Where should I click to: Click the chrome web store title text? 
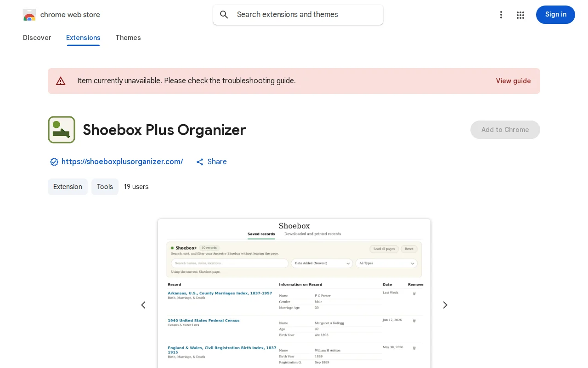[70, 15]
